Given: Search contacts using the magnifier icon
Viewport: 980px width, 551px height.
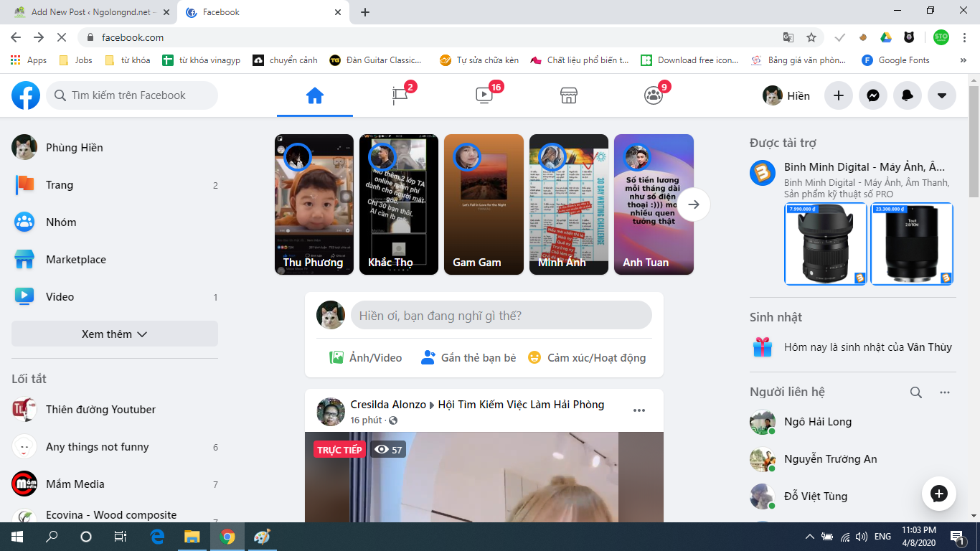Looking at the screenshot, I should (916, 392).
